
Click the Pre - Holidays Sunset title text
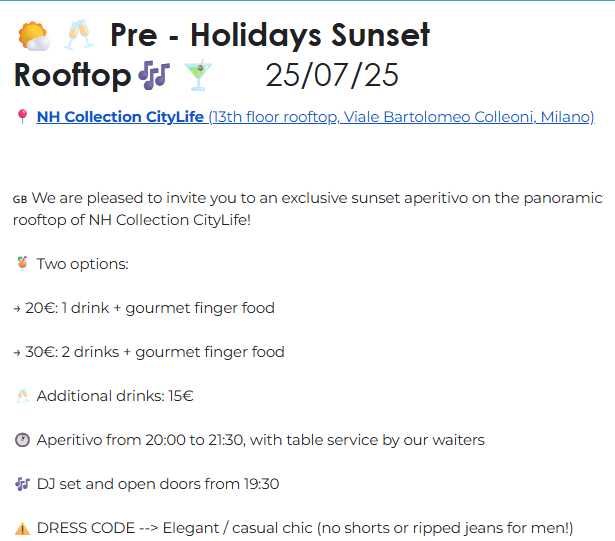coord(270,36)
